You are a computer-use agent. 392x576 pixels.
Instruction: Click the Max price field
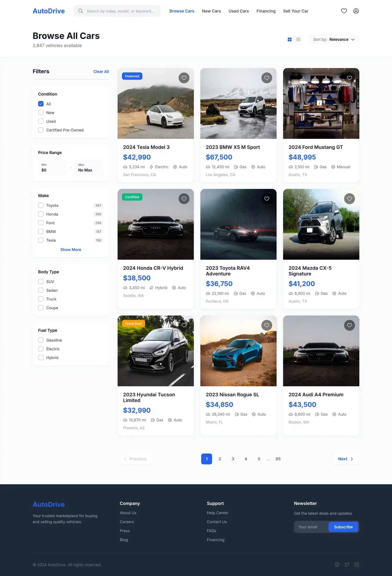(89, 167)
